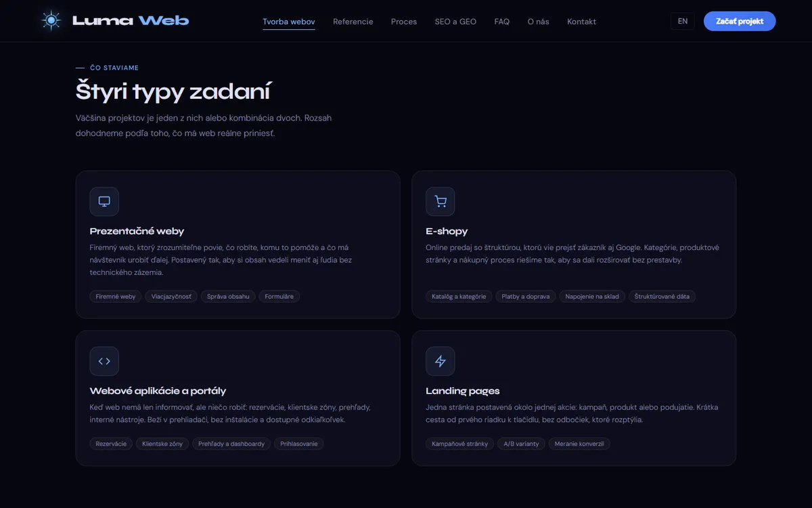
Task: Open the Kontakt navigation link
Action: coord(582,22)
